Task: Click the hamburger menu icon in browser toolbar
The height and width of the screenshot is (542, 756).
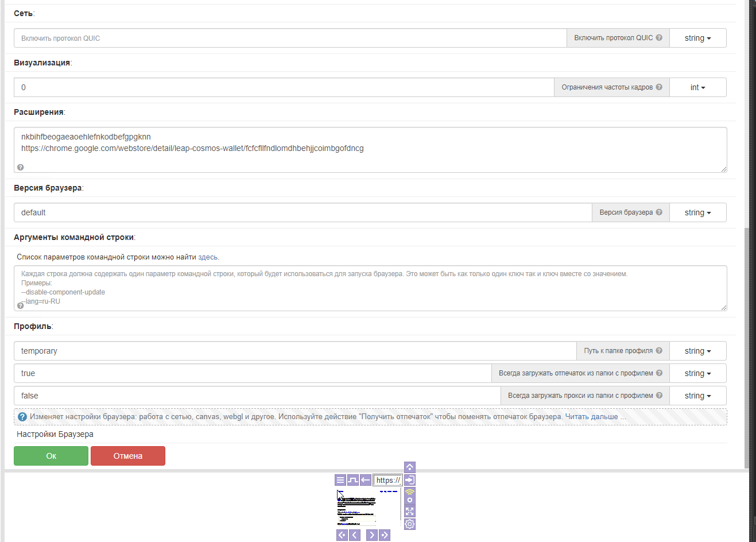Action: 340,480
